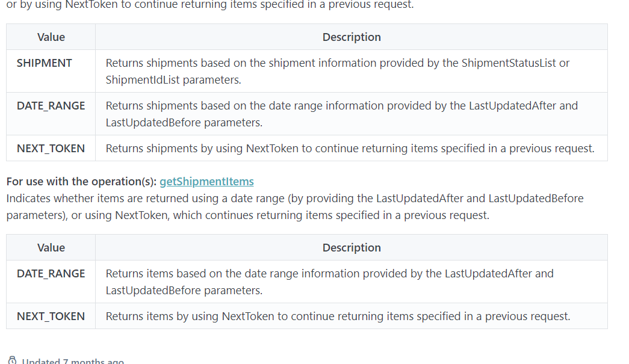Click the clock icon beside Updated text

pyautogui.click(x=12, y=361)
